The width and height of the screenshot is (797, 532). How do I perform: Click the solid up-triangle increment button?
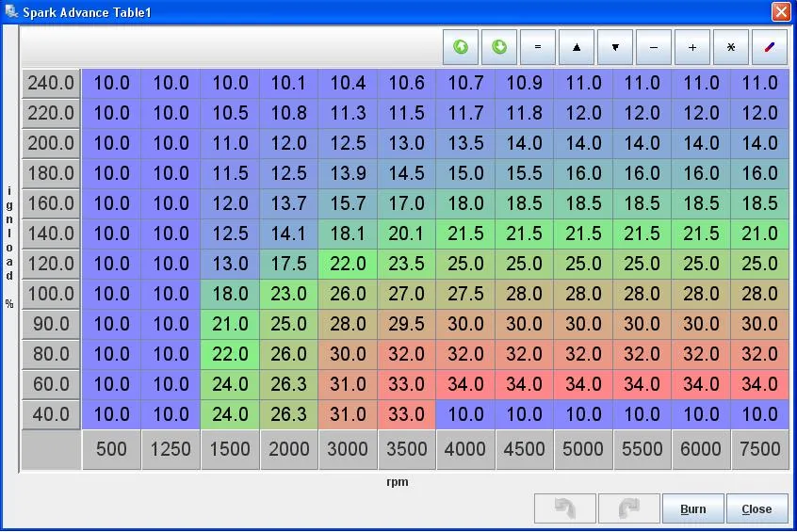tap(577, 47)
